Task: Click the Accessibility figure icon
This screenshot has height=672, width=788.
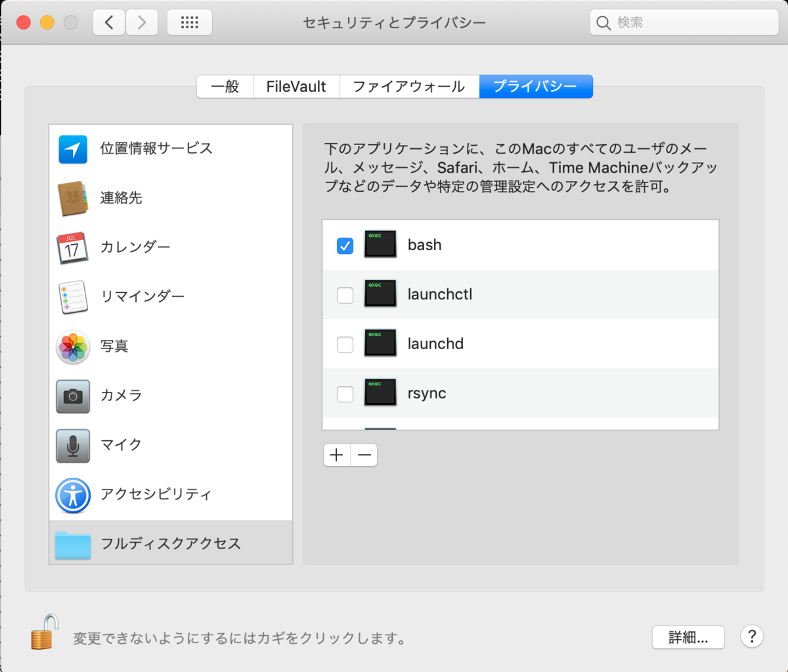Action: pos(72,495)
